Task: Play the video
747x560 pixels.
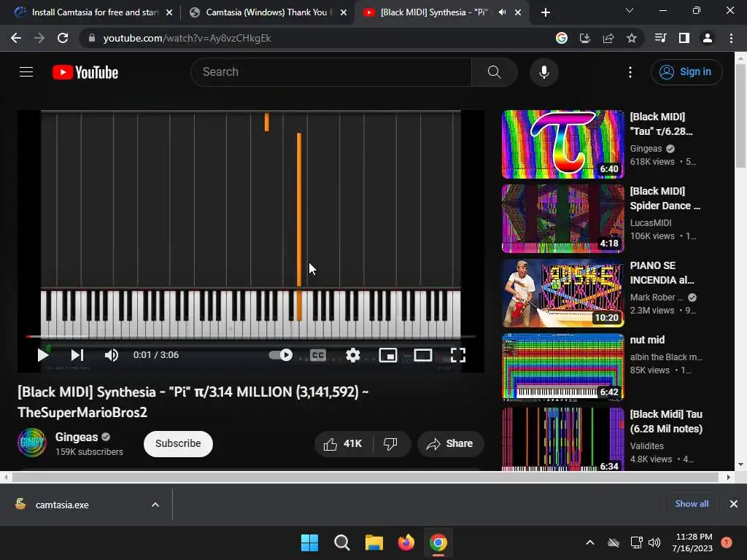Action: point(43,355)
